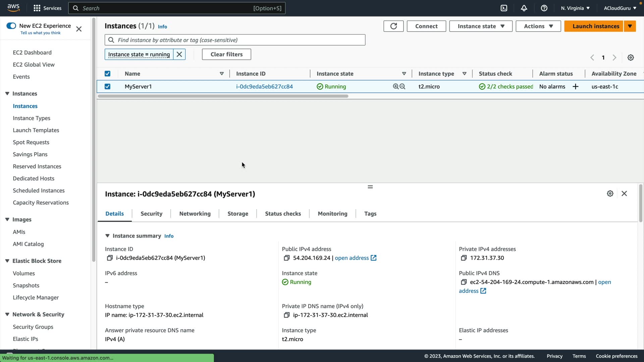Open the Networking tab
The height and width of the screenshot is (362, 644).
point(195,214)
